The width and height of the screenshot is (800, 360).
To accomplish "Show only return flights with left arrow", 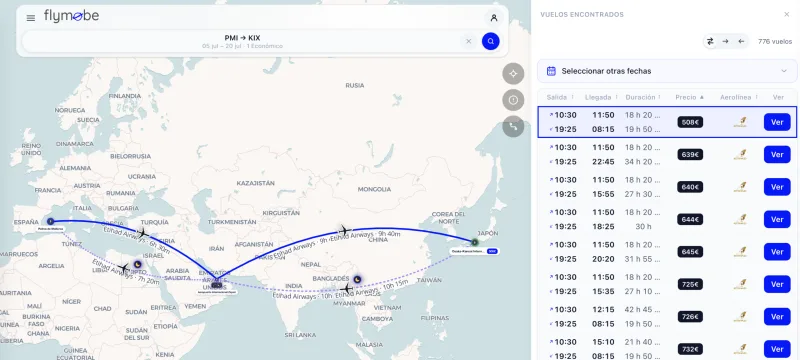I will click(x=741, y=41).
